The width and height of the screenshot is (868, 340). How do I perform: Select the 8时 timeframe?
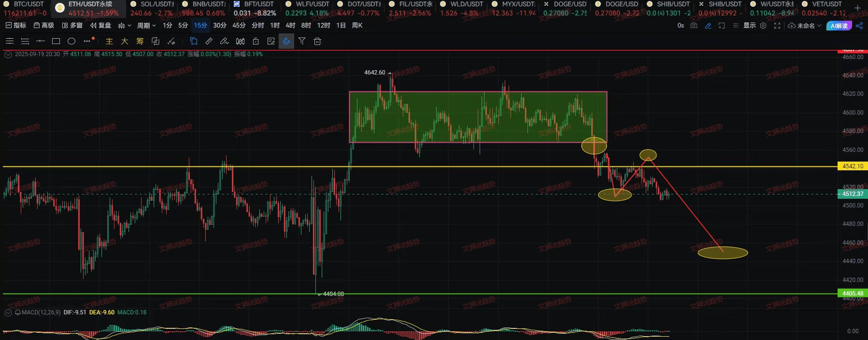pos(306,25)
